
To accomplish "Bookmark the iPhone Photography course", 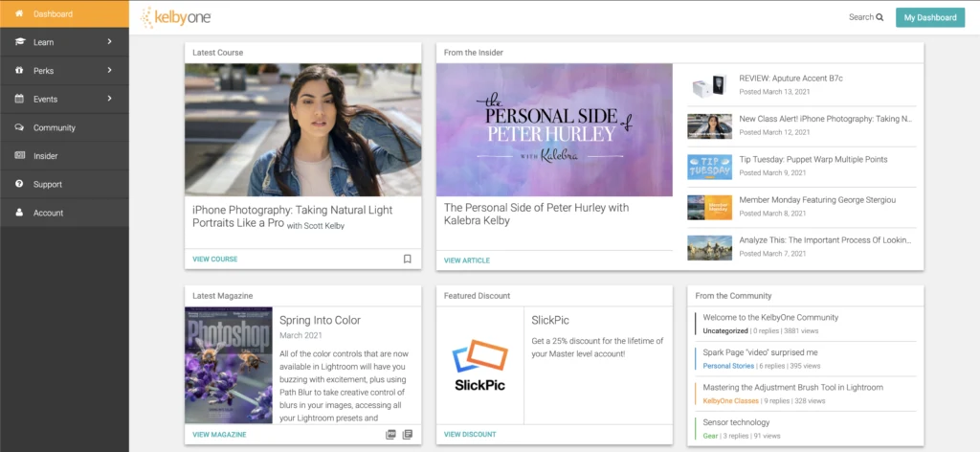I will [407, 259].
